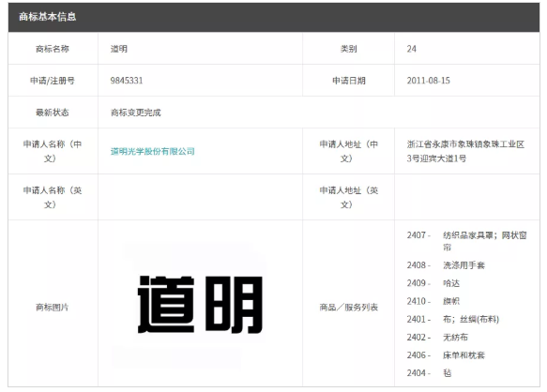Click registration number 9845331

(127, 81)
